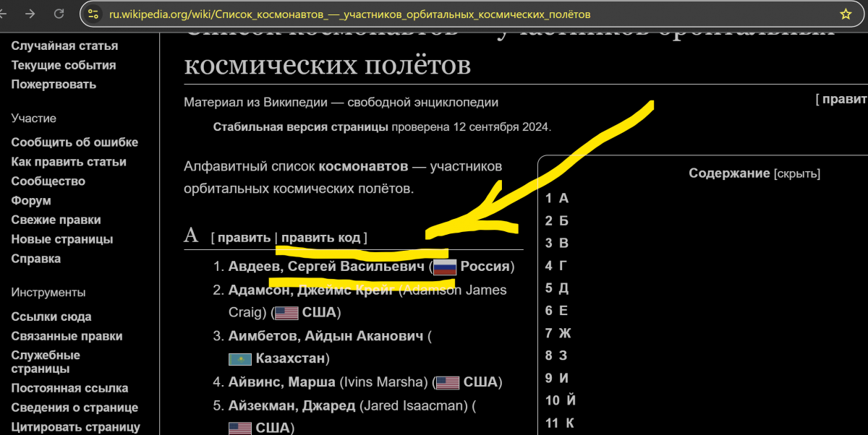This screenshot has width=868, height=435.
Task: Open Новые страницы in the sidebar
Action: 62,239
